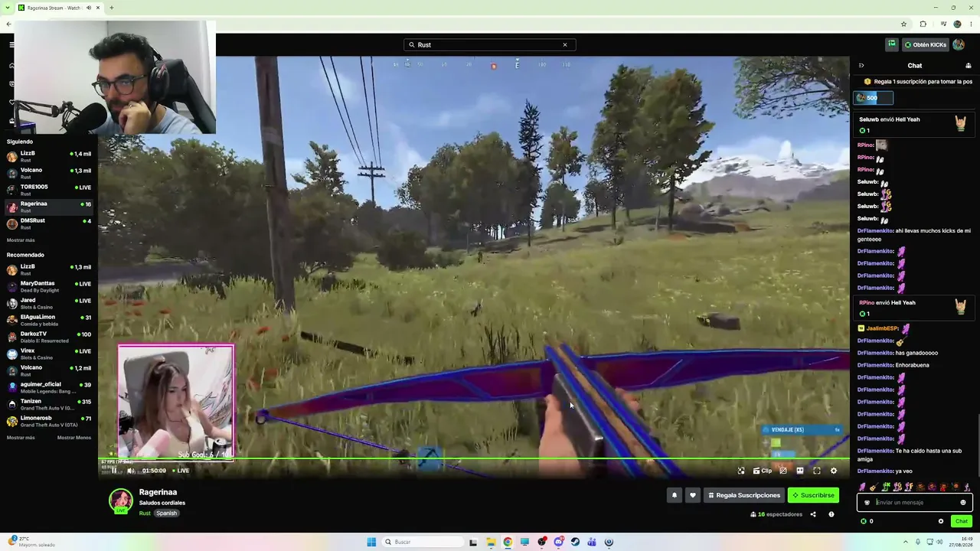Open Ragerinaa's channel avatar below the player
Image resolution: width=980 pixels, height=551 pixels.
(x=120, y=500)
